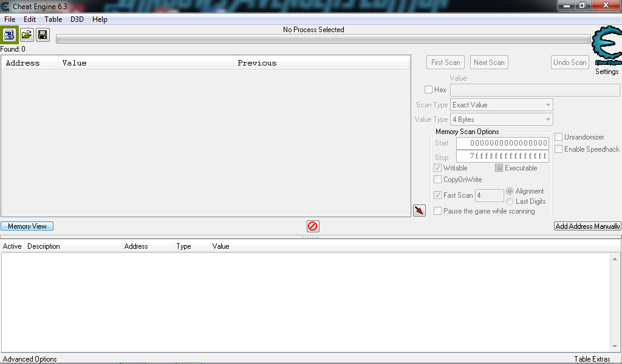
Task: Open the process list icon
Action: pyautogui.click(x=9, y=35)
